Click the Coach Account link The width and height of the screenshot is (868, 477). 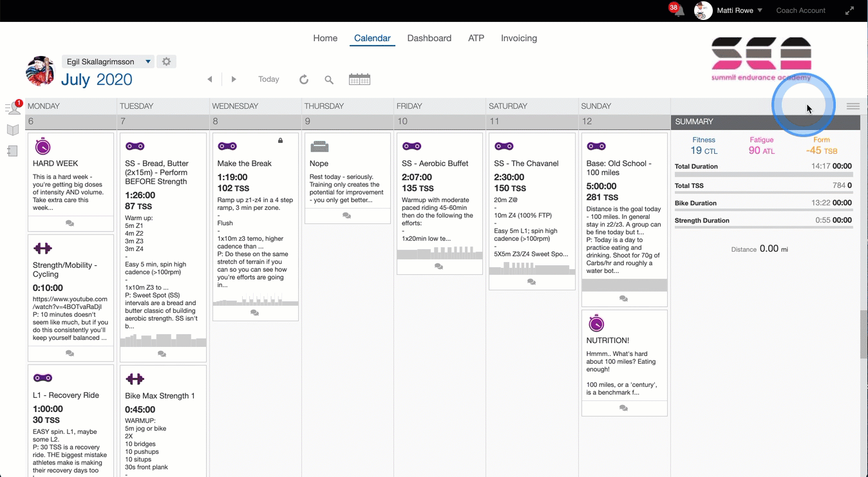(x=800, y=10)
